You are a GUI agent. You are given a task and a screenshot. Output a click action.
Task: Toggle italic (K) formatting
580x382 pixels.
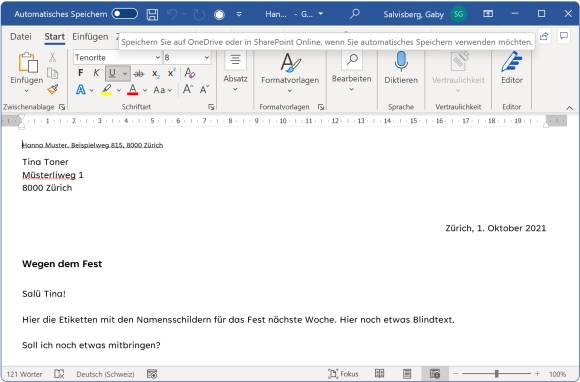[96, 73]
